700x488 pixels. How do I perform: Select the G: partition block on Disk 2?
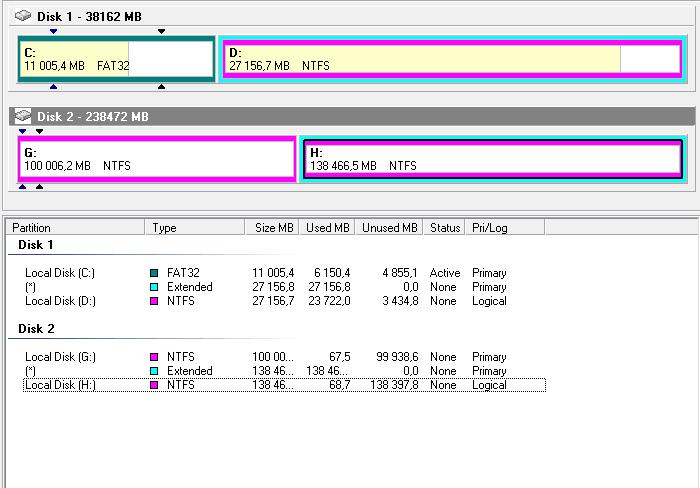pos(157,159)
